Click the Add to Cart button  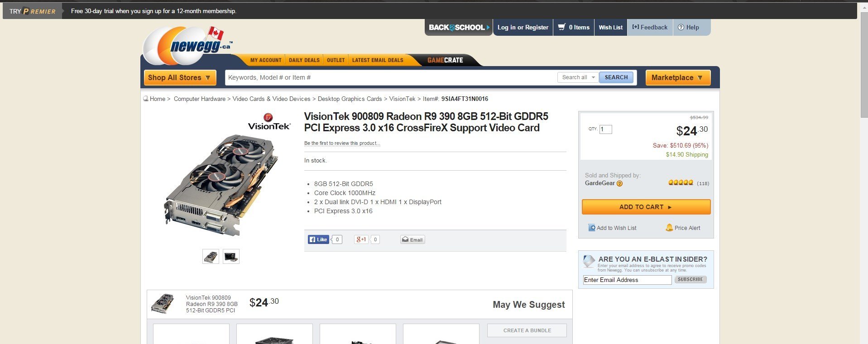(646, 207)
